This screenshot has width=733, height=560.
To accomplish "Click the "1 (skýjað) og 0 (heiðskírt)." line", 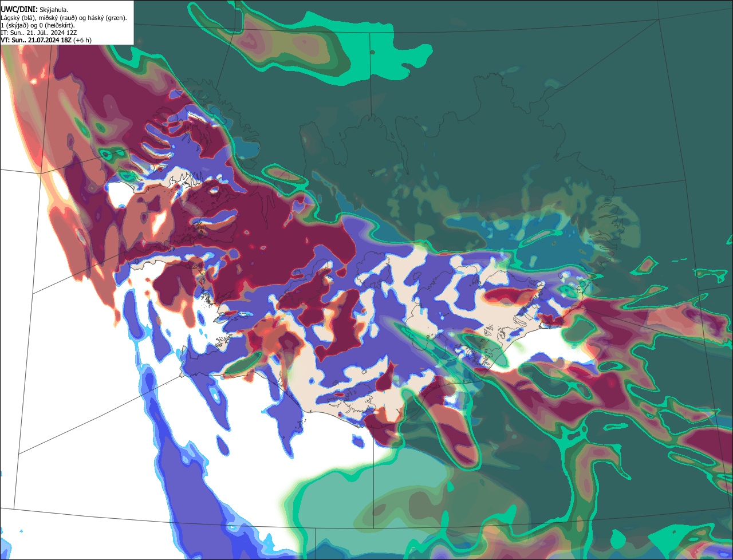I will 38,25.
